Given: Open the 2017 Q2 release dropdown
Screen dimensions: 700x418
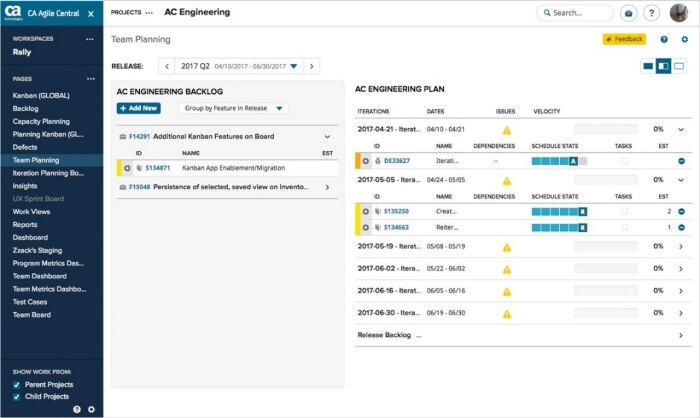Looking at the screenshot, I should point(239,66).
